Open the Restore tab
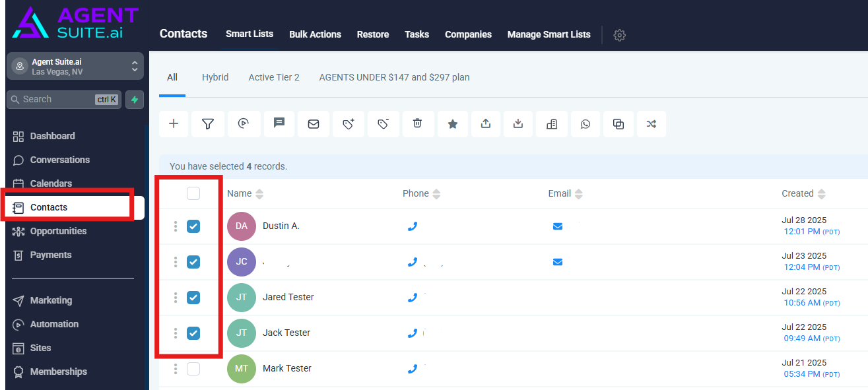 coord(373,34)
